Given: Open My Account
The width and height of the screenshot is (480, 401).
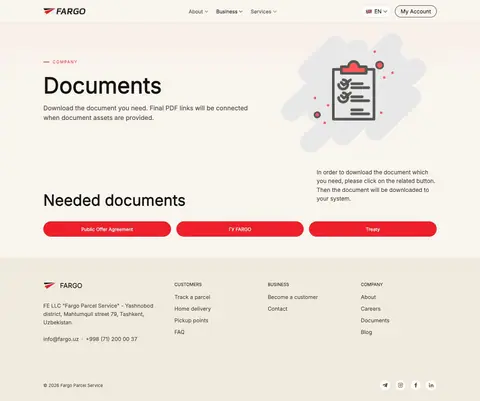Looking at the screenshot, I should (x=416, y=11).
